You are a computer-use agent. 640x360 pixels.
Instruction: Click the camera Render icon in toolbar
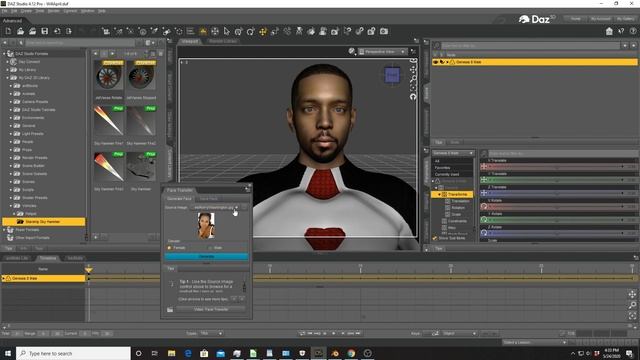tap(384, 31)
